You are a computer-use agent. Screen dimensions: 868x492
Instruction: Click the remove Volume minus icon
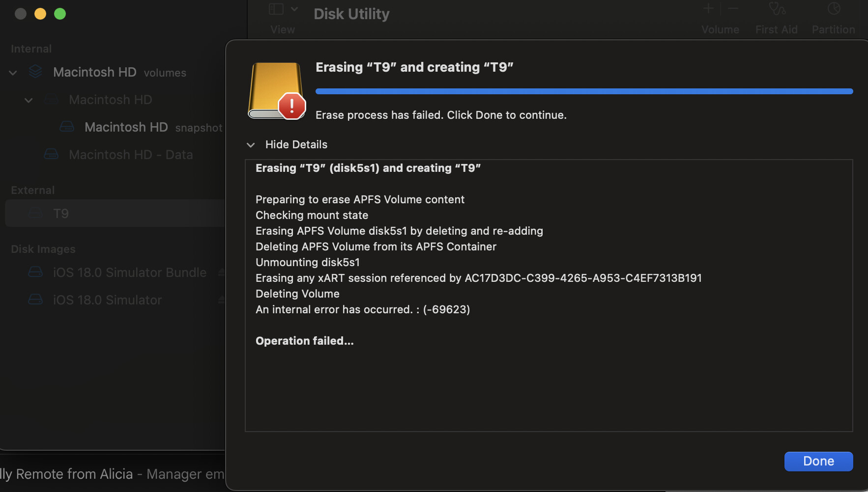tap(733, 8)
